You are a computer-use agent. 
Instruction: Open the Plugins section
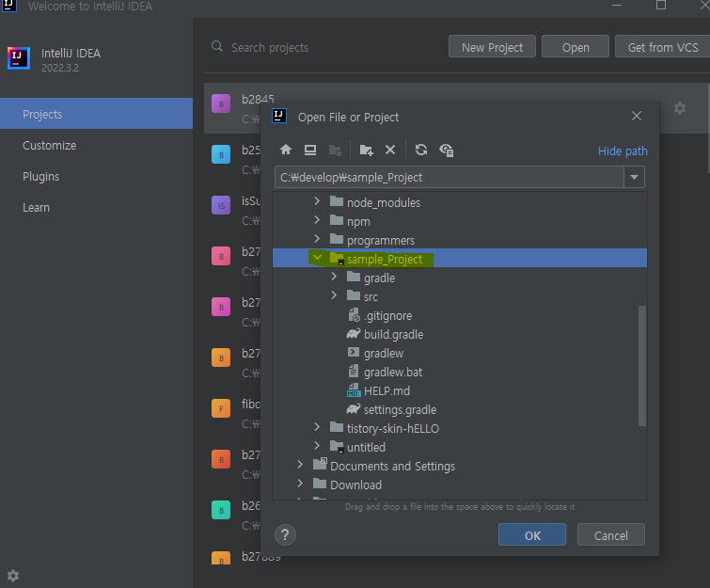pos(97,177)
